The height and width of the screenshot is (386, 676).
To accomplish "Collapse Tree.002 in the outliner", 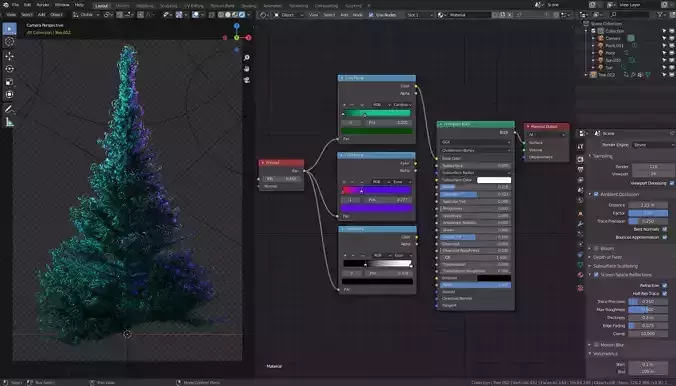I will pos(586,75).
